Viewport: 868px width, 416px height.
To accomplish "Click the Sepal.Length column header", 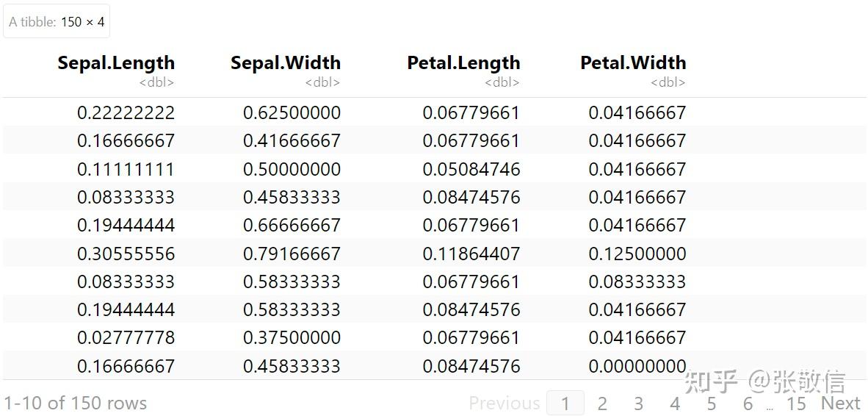I will point(116,63).
